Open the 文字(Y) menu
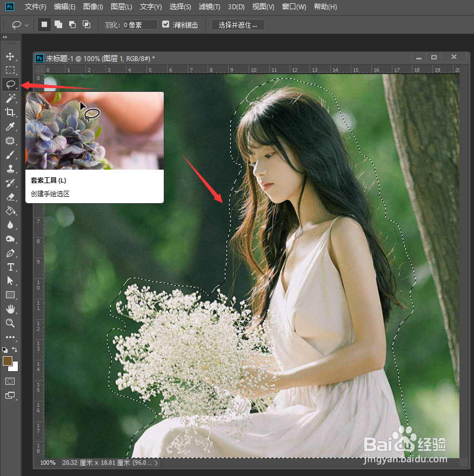The image size is (474, 476). (x=151, y=6)
